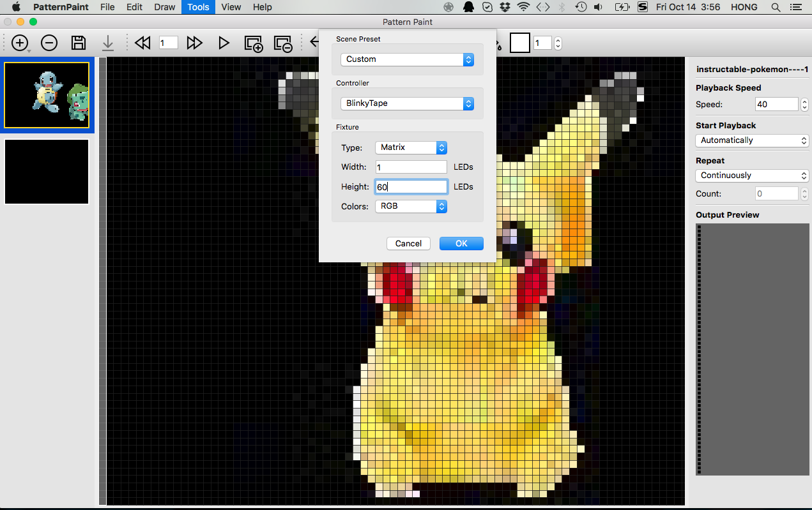Viewport: 812px width, 510px height.
Task: Step to previous frame with rewind icon
Action: coord(142,43)
